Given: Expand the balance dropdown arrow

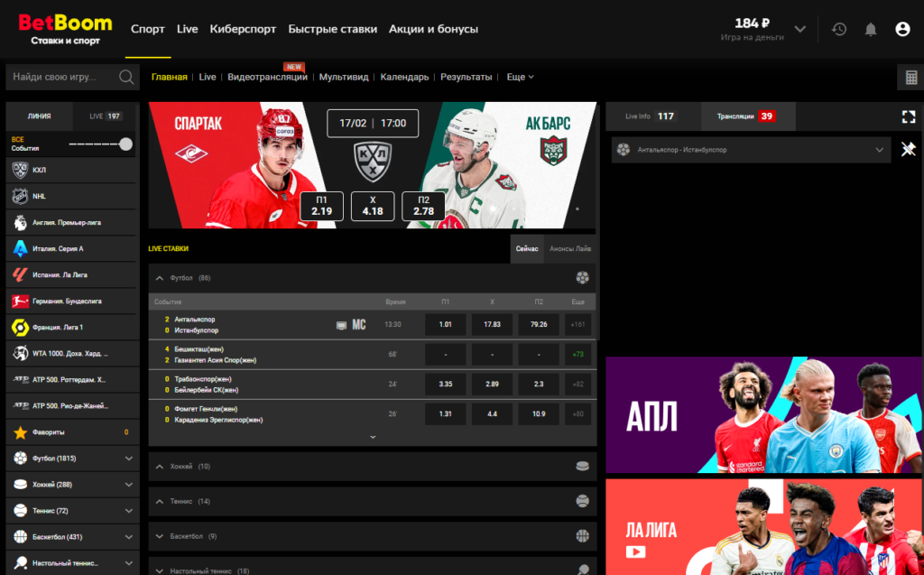Looking at the screenshot, I should (x=799, y=29).
